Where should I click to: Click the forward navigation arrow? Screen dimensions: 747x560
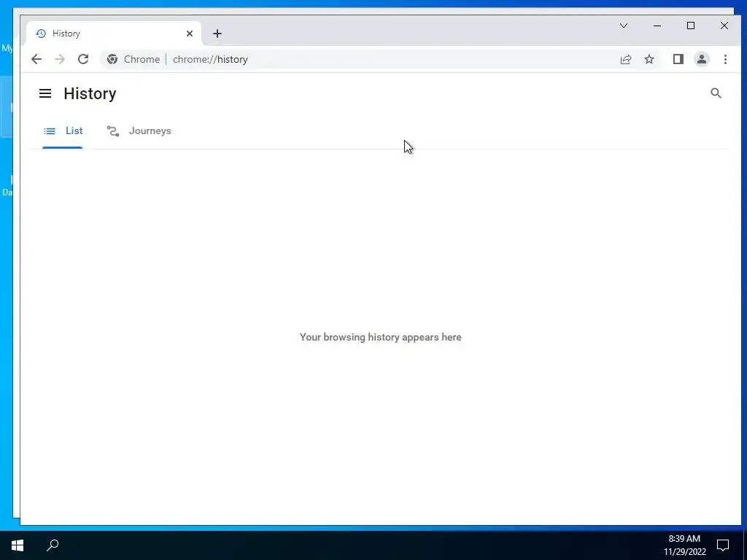[x=60, y=59]
